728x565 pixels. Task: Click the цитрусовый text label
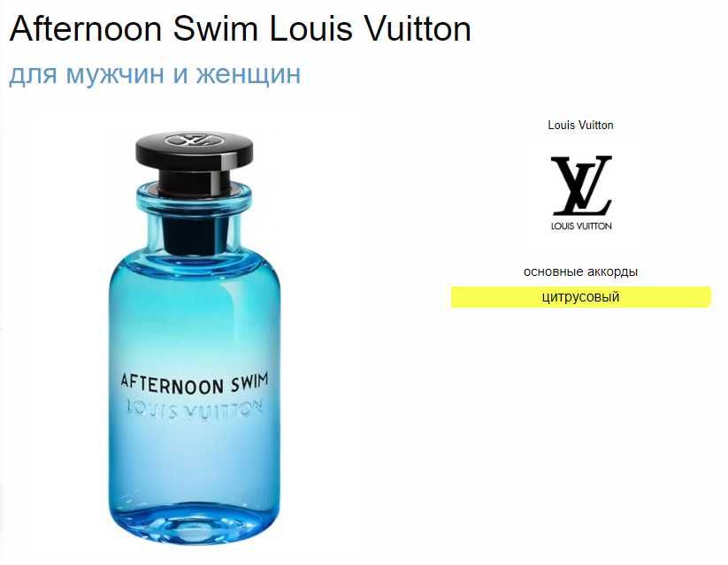click(x=580, y=297)
